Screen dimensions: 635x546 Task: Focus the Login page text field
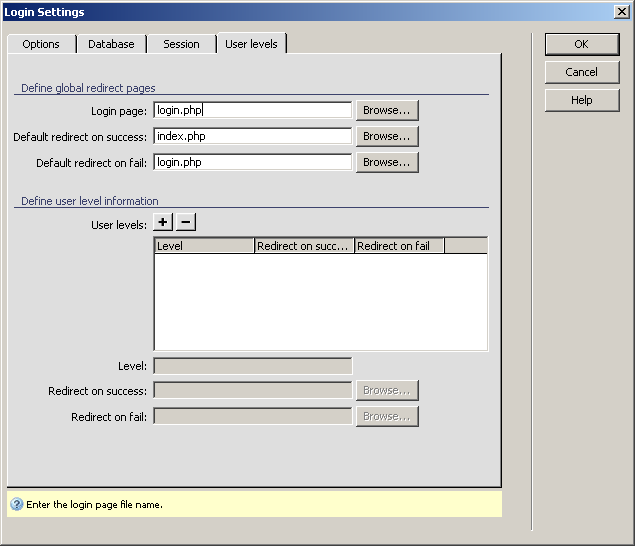pos(253,110)
